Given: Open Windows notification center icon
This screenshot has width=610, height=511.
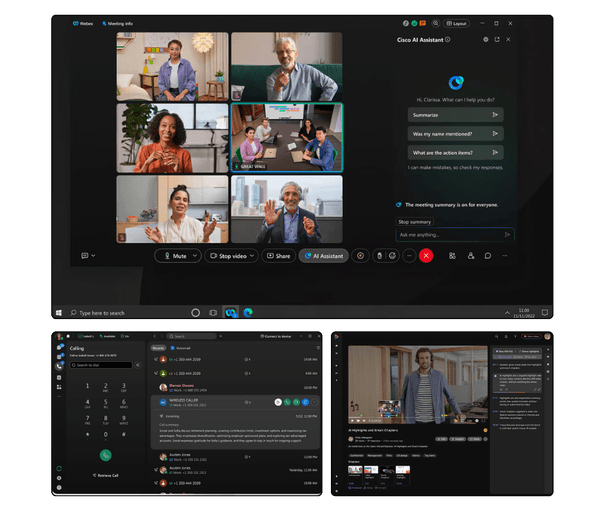Looking at the screenshot, I should tap(545, 313).
